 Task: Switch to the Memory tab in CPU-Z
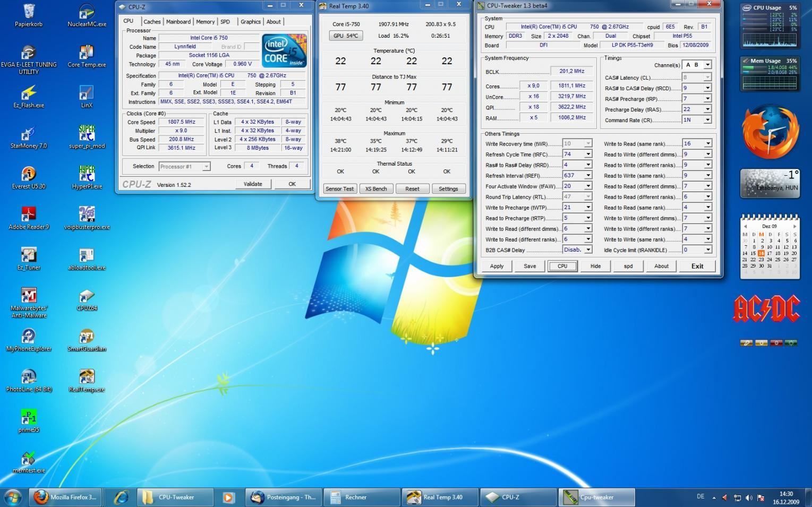click(205, 22)
